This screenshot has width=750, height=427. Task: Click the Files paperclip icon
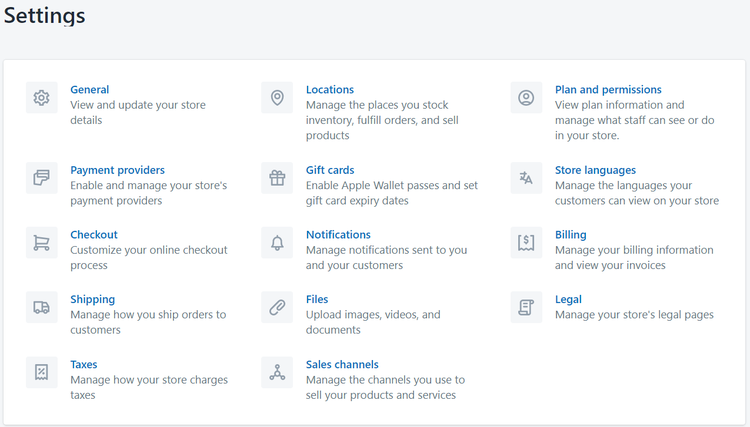(x=277, y=308)
